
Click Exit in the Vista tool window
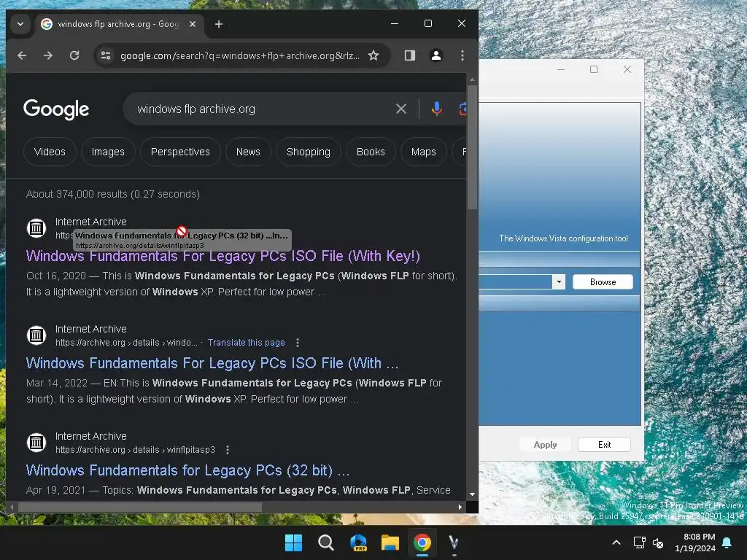(604, 445)
